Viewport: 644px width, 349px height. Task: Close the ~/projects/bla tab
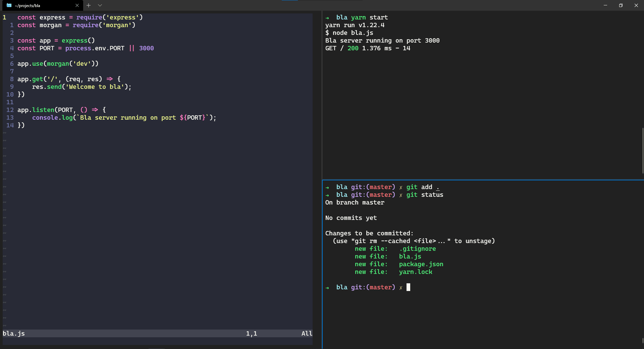pos(77,5)
